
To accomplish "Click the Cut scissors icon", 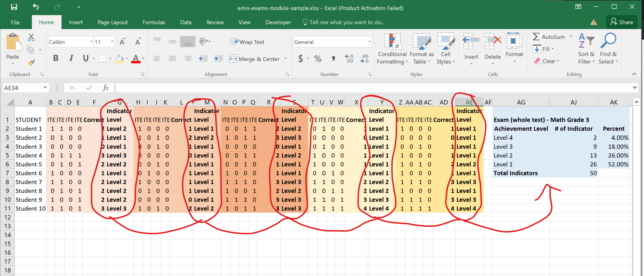I will click(x=31, y=37).
